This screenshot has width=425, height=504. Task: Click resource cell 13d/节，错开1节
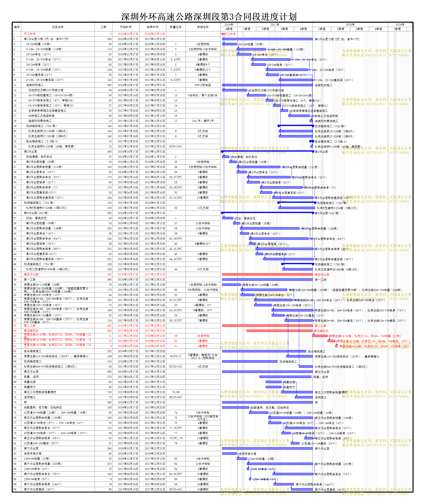[203, 121]
